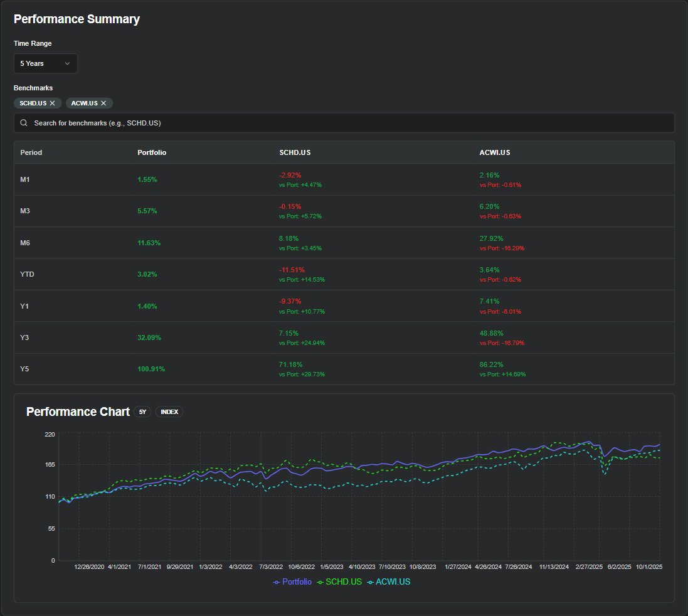Click the 5Y badge next to Performance Chart

(x=142, y=412)
